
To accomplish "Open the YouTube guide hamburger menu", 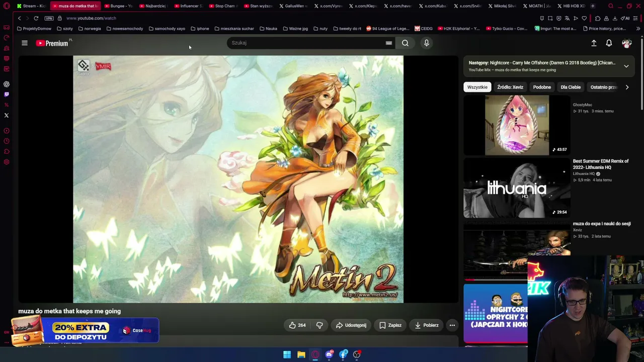I will (x=24, y=43).
